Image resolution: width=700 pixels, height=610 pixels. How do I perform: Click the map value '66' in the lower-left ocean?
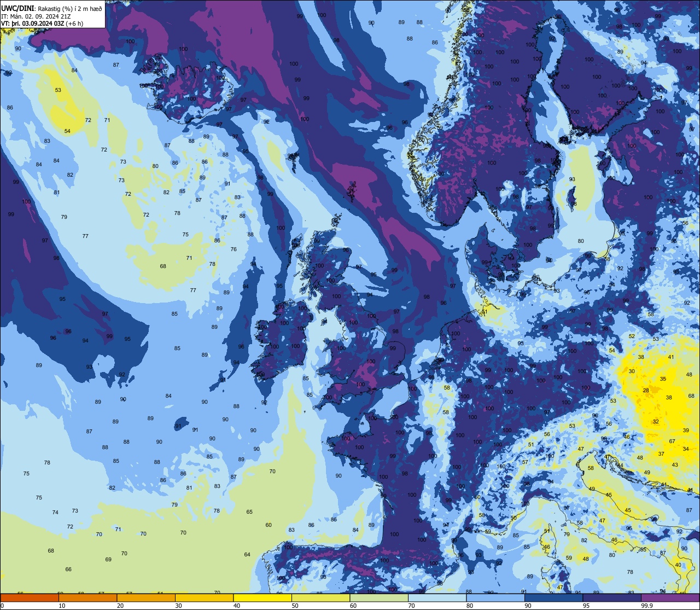coord(68,569)
